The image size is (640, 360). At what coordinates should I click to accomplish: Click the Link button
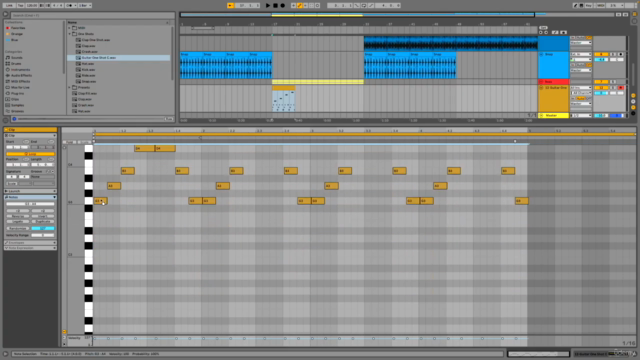9,6
